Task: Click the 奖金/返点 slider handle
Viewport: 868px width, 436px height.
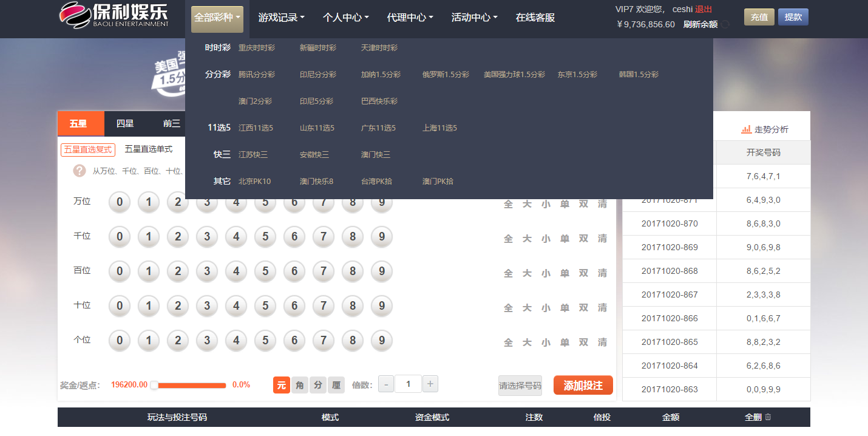Action: click(x=154, y=385)
